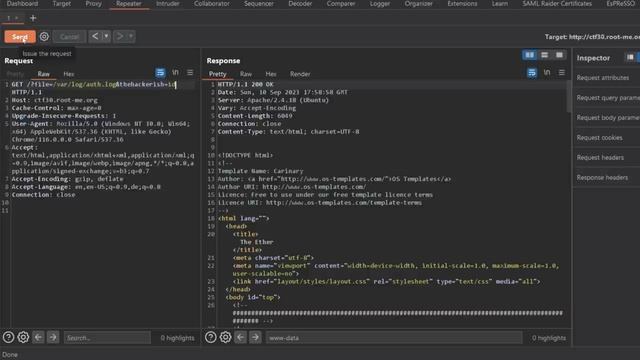
Task: Toggle request non-printable characters \n icon
Action: pyautogui.click(x=175, y=73)
